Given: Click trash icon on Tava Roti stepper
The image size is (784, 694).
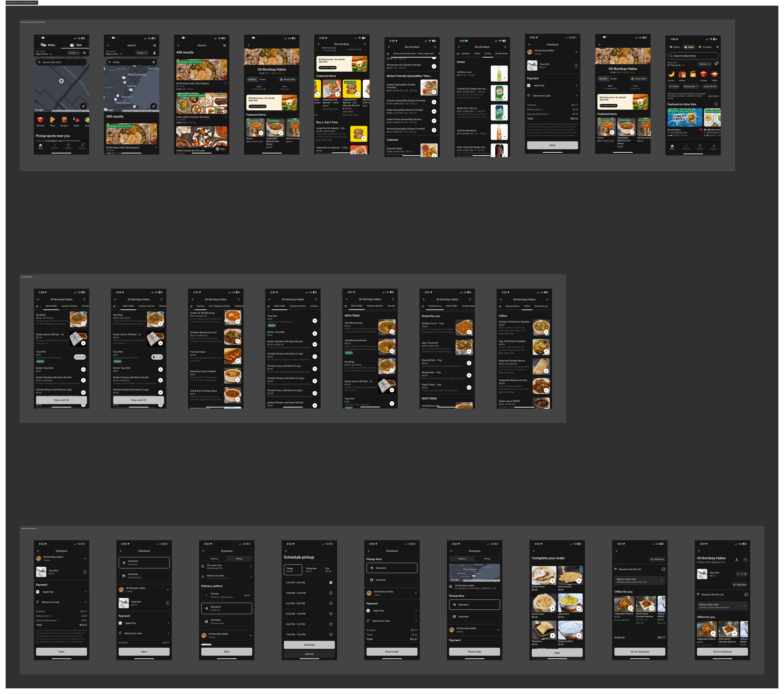Looking at the screenshot, I should coord(154,357).
